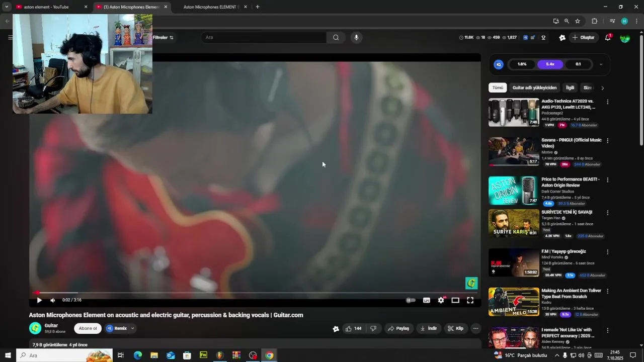Screen dimensions: 644x362
Task: Toggle subtitles captions button in player
Action: [x=427, y=300]
